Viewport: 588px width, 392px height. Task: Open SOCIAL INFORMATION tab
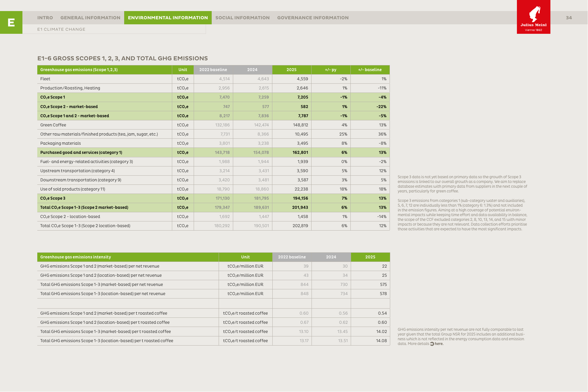click(242, 18)
